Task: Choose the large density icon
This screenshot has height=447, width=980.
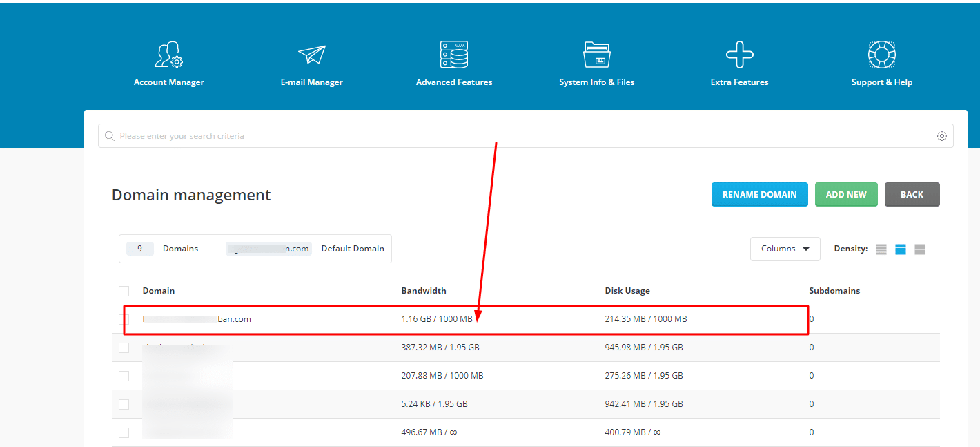Action: click(920, 249)
